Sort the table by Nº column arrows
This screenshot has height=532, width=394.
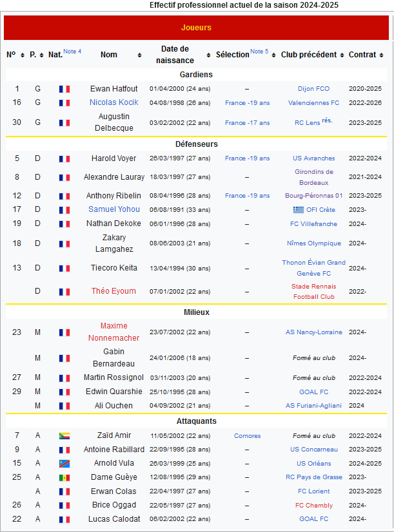[x=23, y=55]
